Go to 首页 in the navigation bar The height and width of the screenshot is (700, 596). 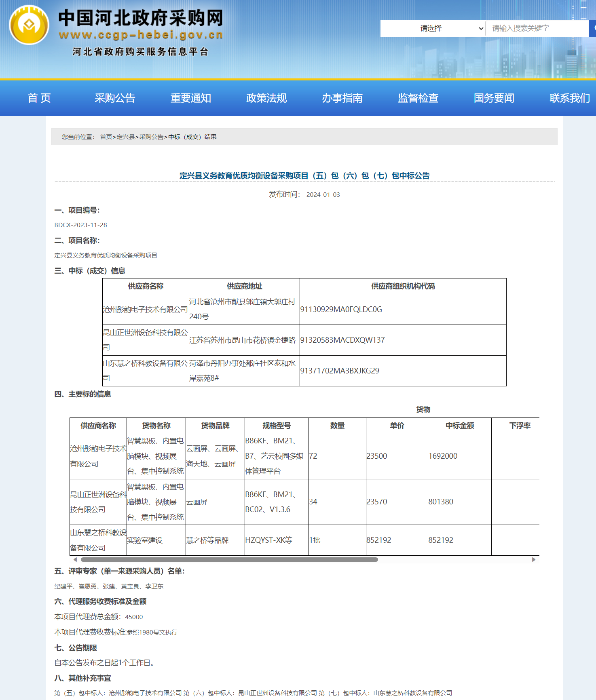pyautogui.click(x=39, y=98)
